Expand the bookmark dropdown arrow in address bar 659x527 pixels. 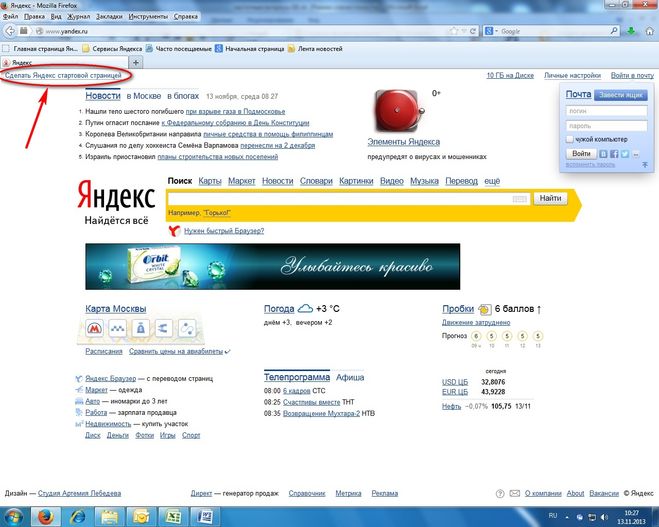[464, 31]
